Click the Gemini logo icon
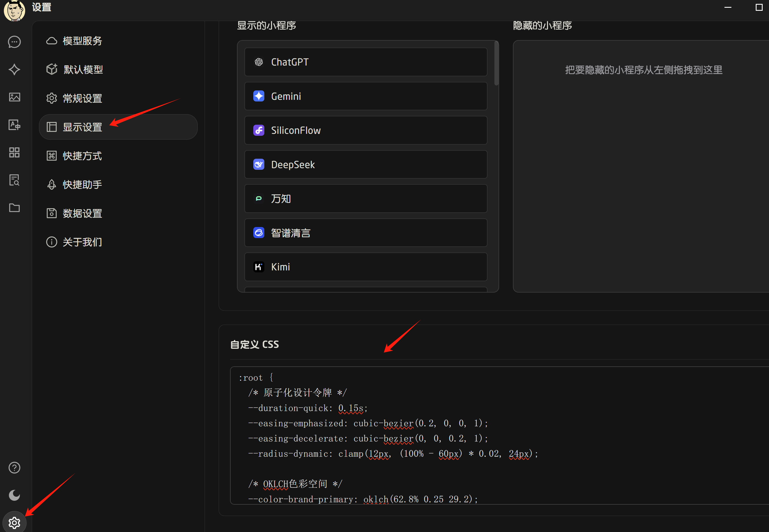 259,96
